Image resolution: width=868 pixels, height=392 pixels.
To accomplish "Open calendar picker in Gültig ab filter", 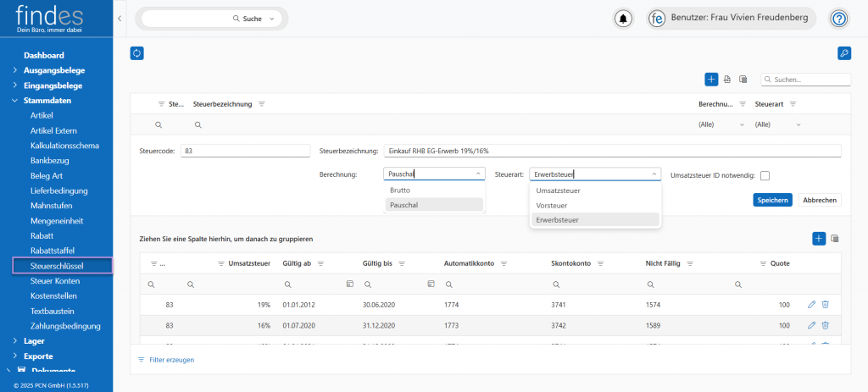I will [349, 284].
